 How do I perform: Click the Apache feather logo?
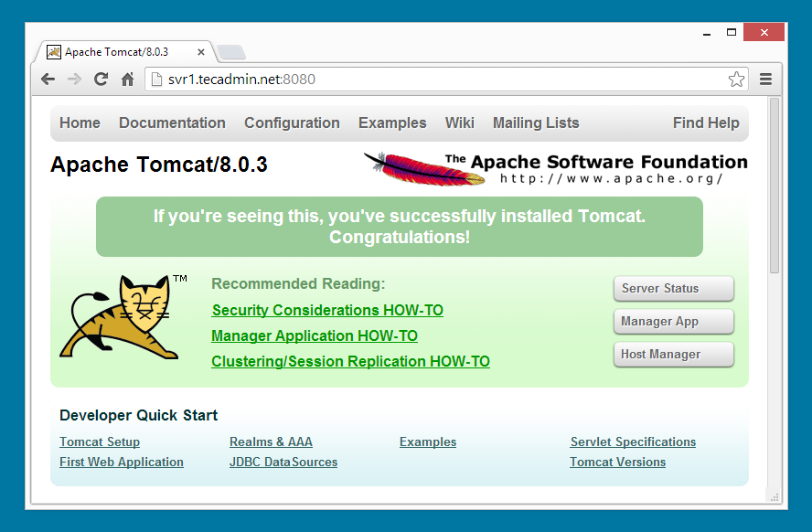pos(423,168)
